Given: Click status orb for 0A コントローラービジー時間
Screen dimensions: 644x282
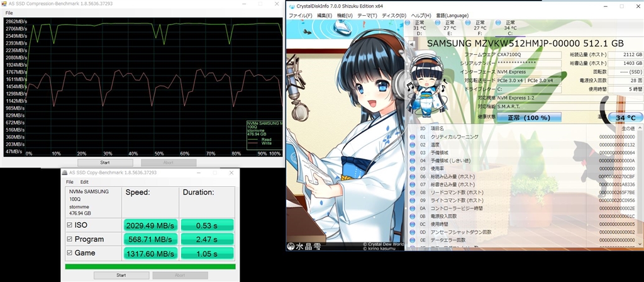Looking at the screenshot, I should click(413, 208).
